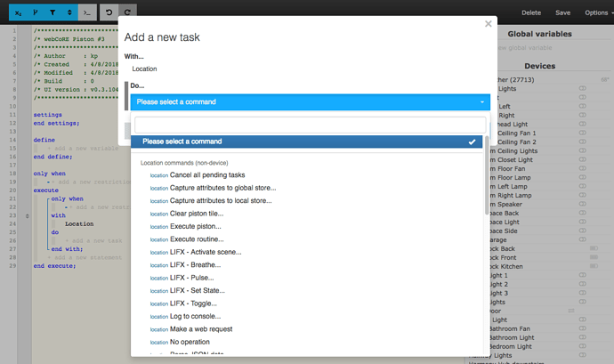Click add a new statement in code
Image resolution: width=614 pixels, height=364 pixels.
pos(85,257)
